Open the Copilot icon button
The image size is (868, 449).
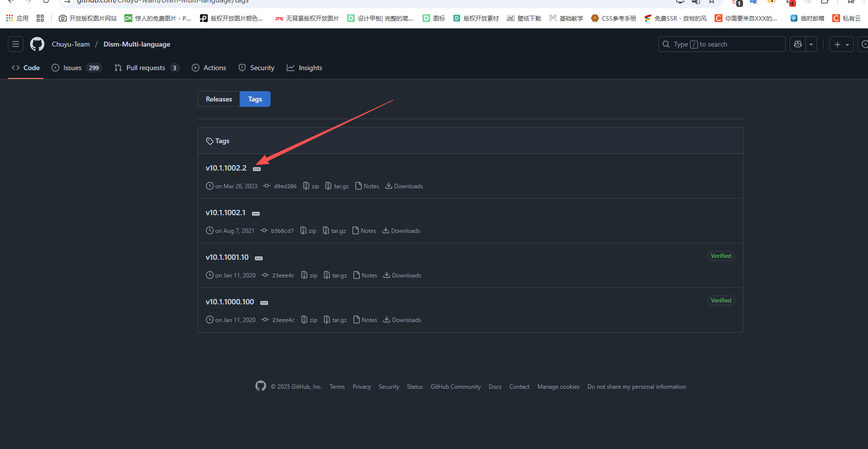798,44
